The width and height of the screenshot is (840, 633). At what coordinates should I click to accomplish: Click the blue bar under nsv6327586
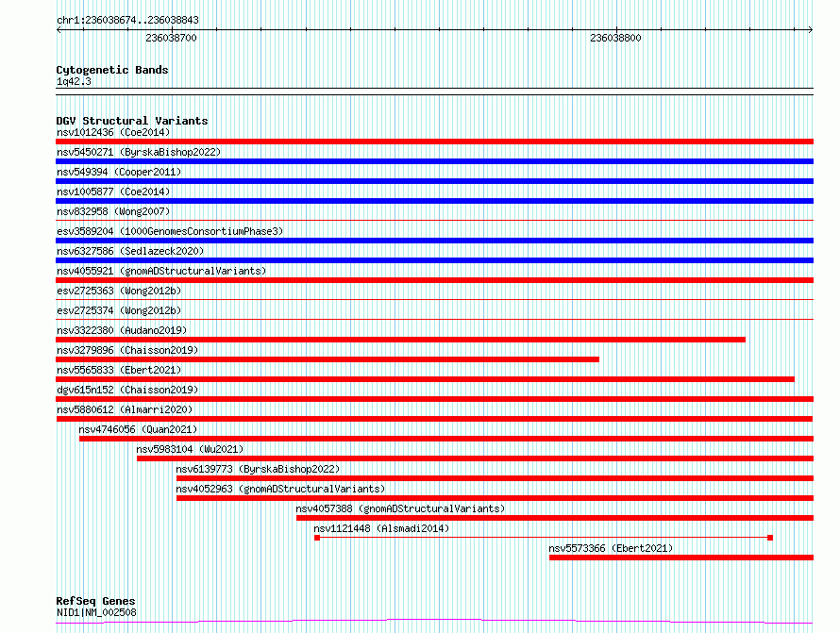click(434, 260)
